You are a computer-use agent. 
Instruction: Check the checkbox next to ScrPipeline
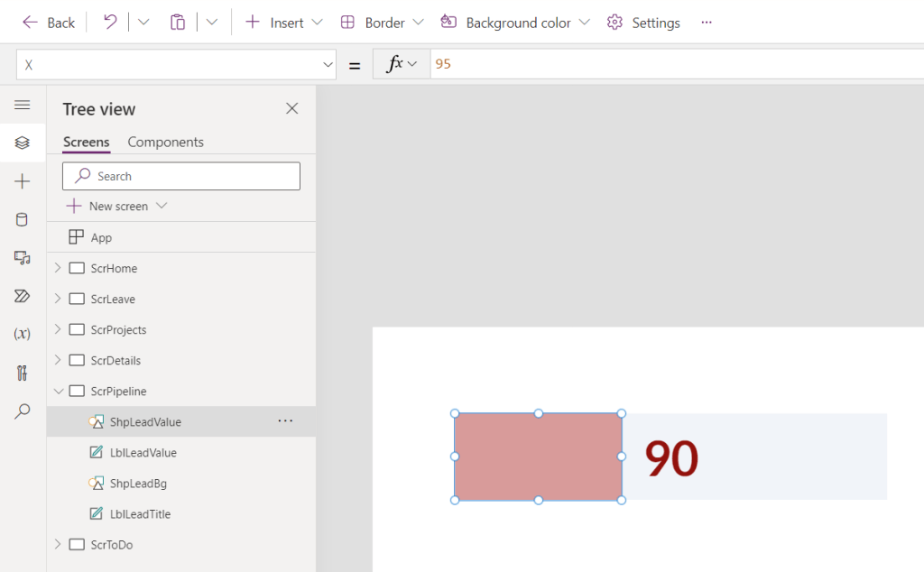tap(76, 391)
